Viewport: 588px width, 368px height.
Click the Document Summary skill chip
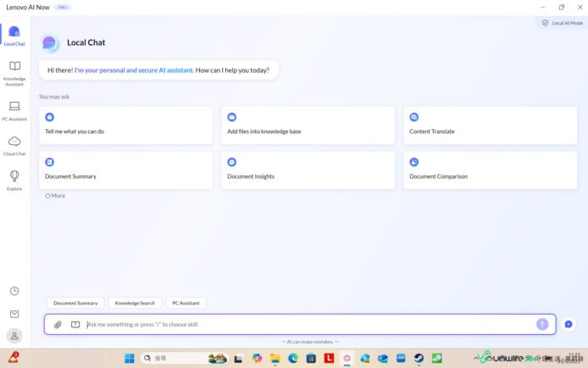coord(75,303)
